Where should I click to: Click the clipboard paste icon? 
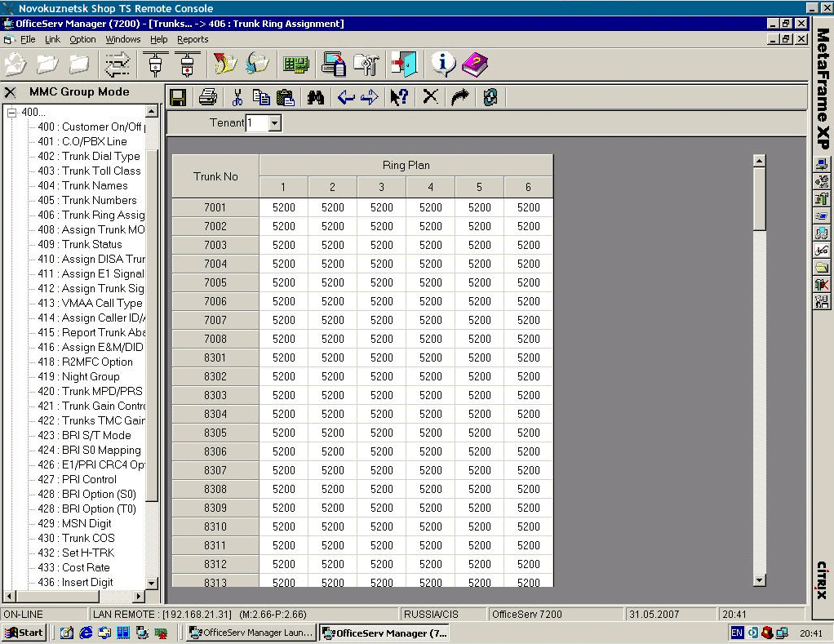[286, 97]
